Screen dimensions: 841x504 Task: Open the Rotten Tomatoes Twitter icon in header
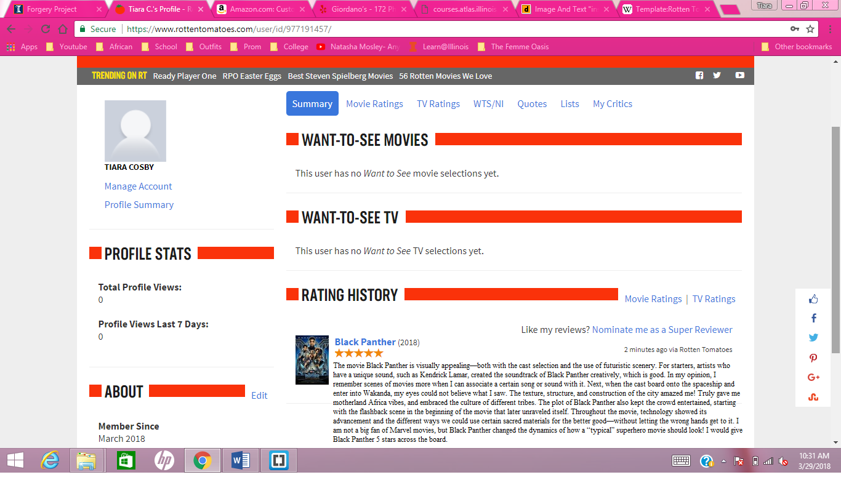pyautogui.click(x=717, y=75)
